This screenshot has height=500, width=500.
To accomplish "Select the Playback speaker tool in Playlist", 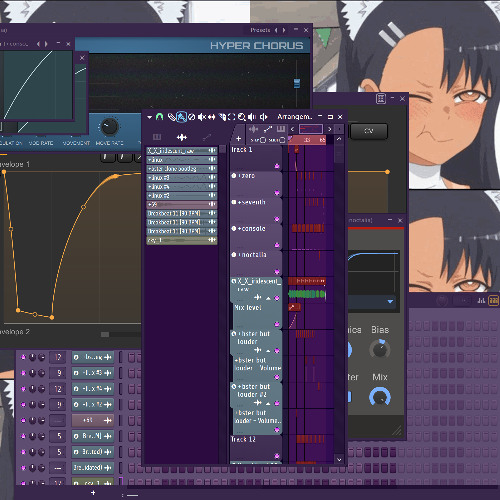I will point(252,117).
